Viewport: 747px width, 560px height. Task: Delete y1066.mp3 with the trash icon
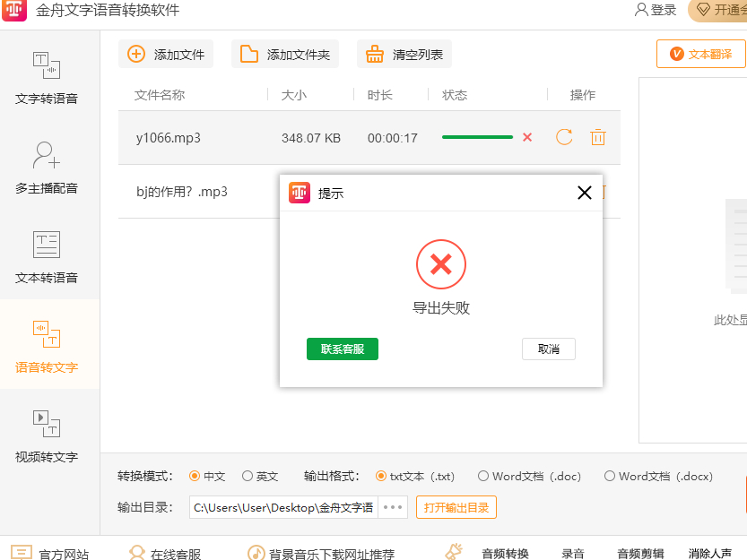pyautogui.click(x=598, y=137)
